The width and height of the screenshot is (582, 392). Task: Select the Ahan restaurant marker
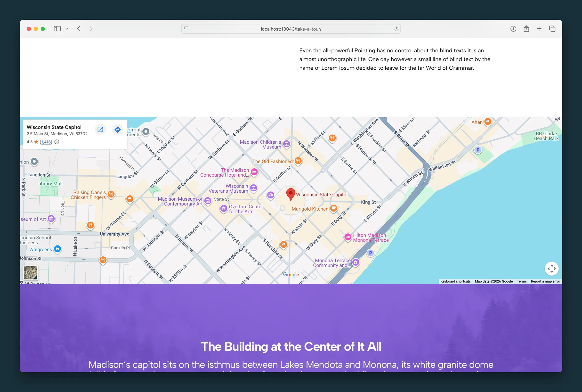[x=487, y=122]
